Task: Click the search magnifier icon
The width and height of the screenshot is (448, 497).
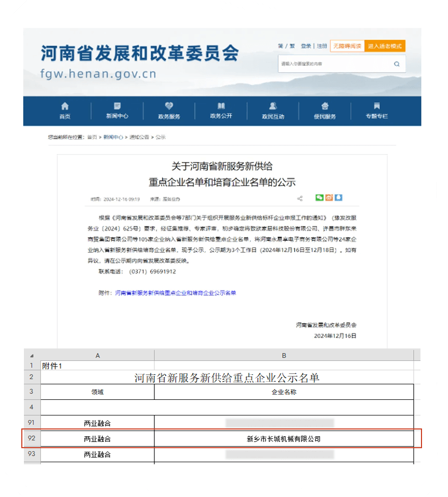Action: pos(397,64)
